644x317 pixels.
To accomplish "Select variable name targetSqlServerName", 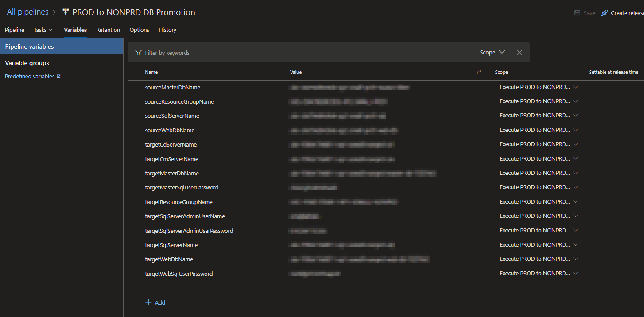I will point(171,245).
